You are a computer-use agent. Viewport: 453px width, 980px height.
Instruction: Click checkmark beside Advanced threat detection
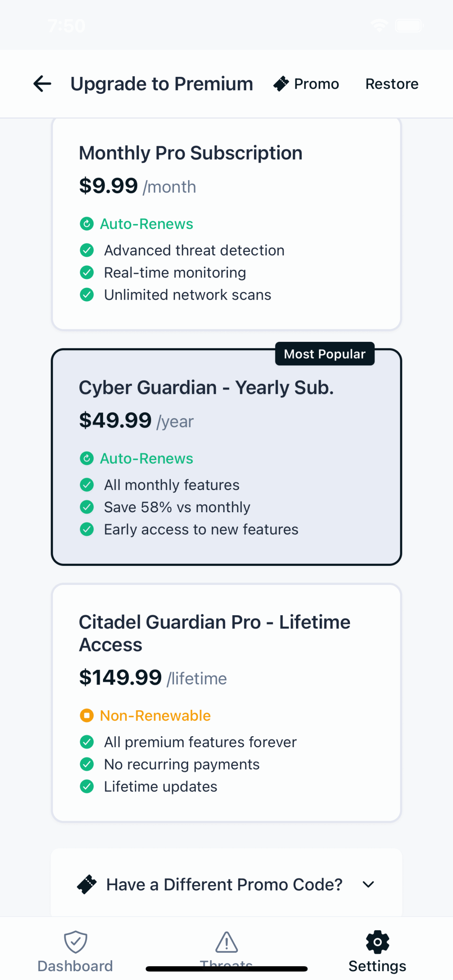click(x=87, y=250)
